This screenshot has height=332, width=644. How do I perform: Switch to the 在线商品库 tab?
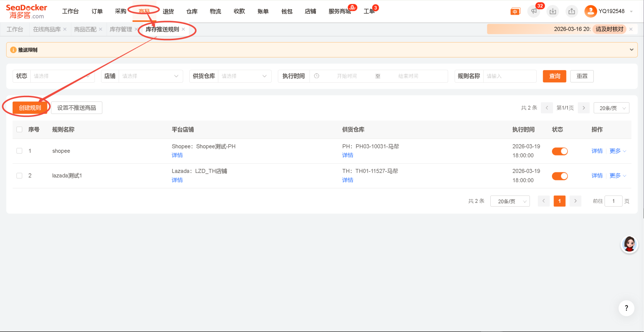pos(47,29)
